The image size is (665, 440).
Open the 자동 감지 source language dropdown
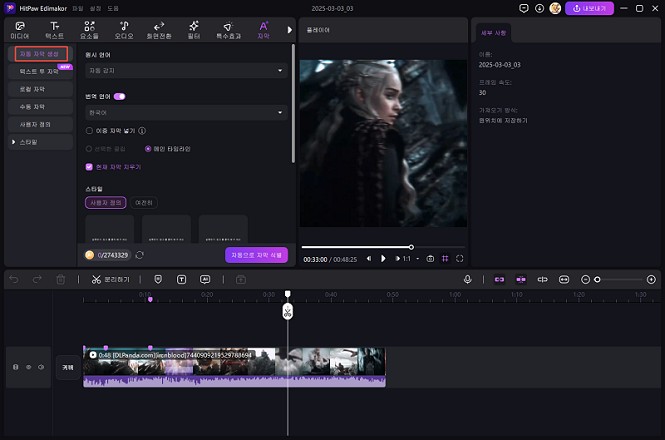(x=185, y=71)
